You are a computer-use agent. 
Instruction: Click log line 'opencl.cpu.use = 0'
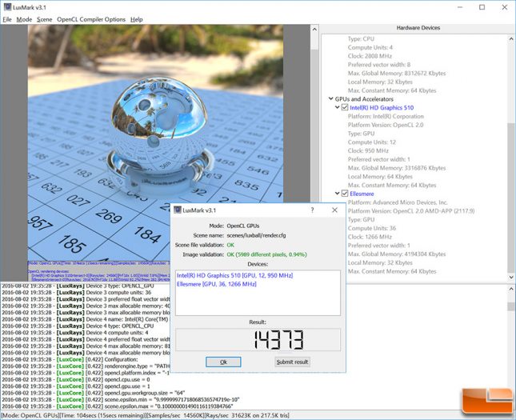click(x=76, y=379)
